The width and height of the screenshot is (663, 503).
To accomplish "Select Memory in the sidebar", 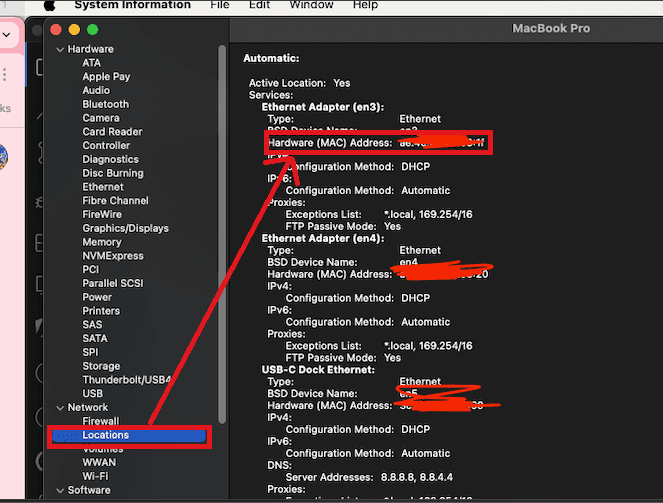I will (x=101, y=242).
